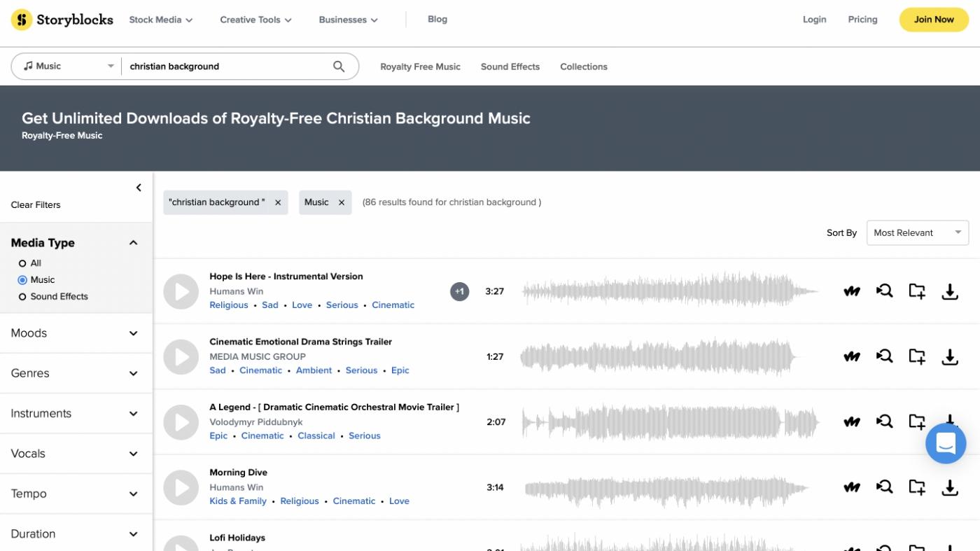Open the Creative Tools menu
Screen dimensions: 980x551
[x=255, y=20]
